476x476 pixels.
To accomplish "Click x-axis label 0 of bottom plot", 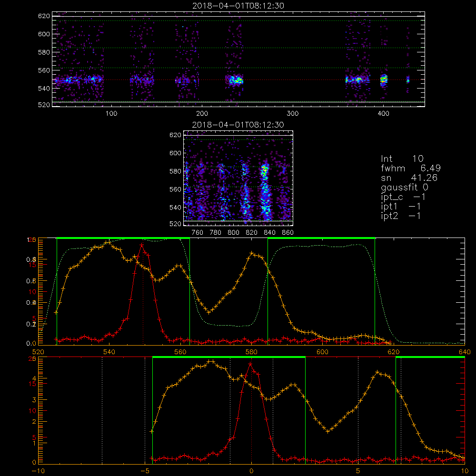I will (x=251, y=471).
